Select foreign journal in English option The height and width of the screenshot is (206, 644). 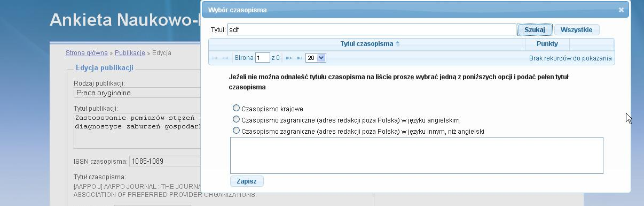pos(236,119)
